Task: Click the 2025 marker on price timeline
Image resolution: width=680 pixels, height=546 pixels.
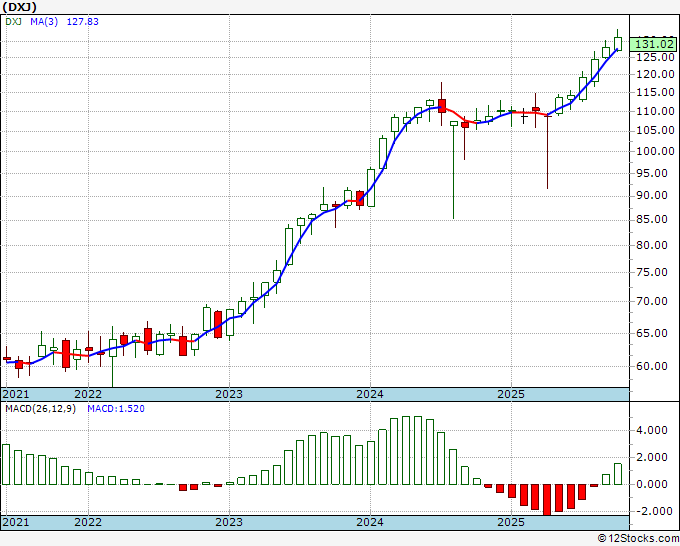Action: coord(511,394)
